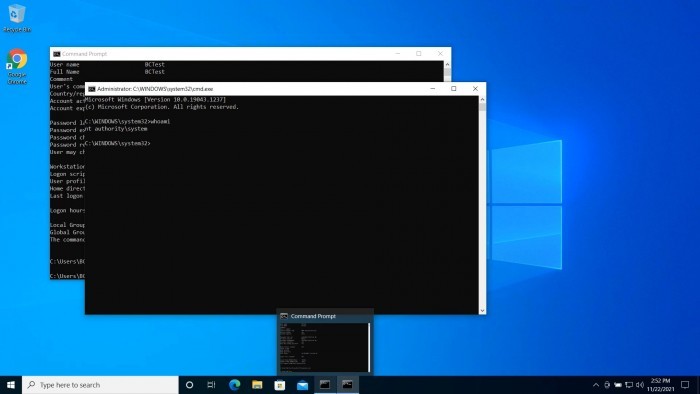Open the clock showing 2:52 PM
700x394 pixels.
pos(661,385)
